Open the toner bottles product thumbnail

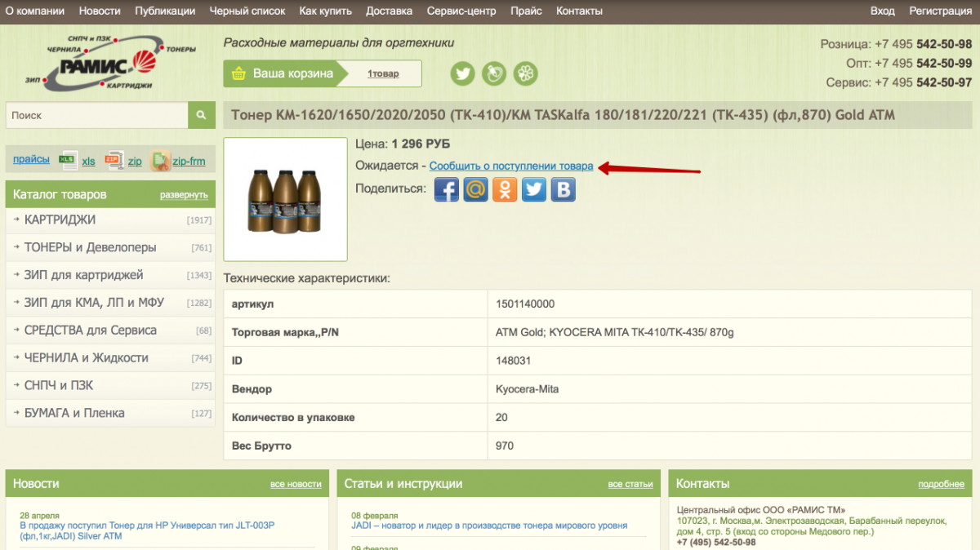[x=285, y=199]
